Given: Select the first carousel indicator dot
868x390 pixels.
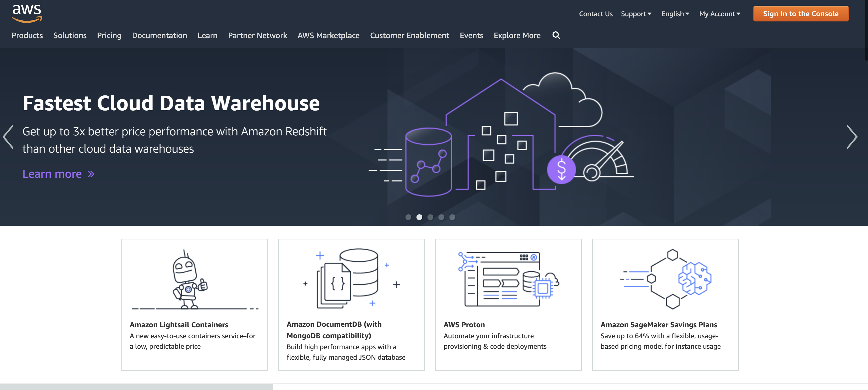Looking at the screenshot, I should pyautogui.click(x=408, y=217).
